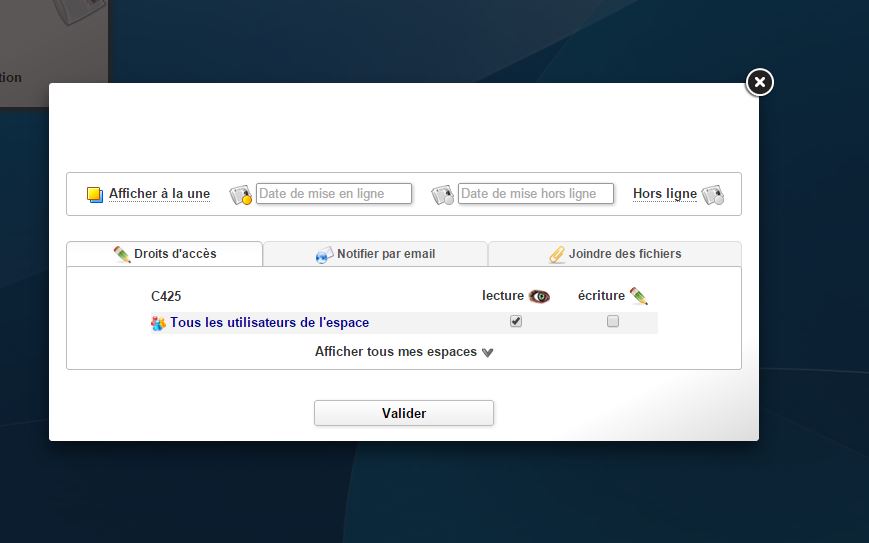The width and height of the screenshot is (869, 543).
Task: Click the yellow 'Afficher à la une' icon
Action: [95, 194]
